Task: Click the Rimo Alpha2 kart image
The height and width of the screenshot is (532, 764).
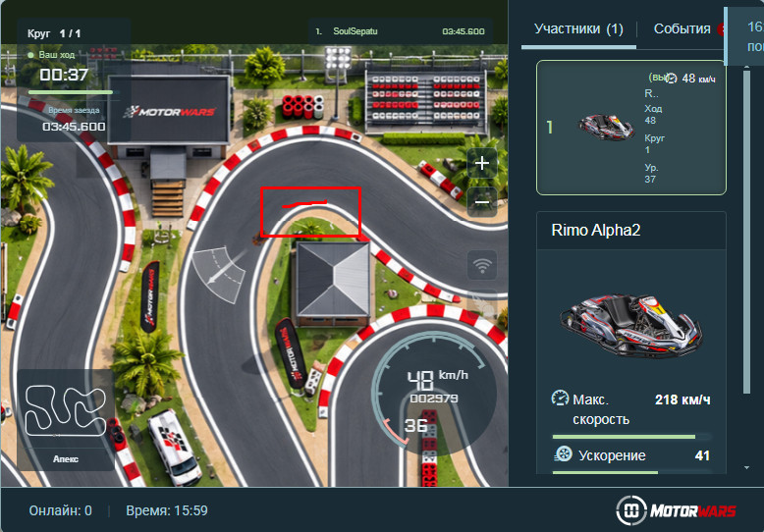Action: click(x=631, y=325)
